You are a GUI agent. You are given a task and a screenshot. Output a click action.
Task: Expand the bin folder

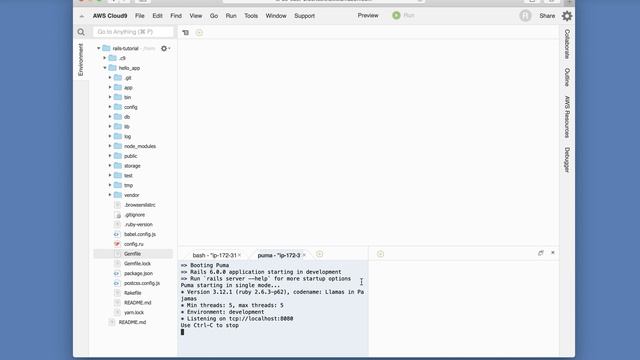pyautogui.click(x=110, y=97)
